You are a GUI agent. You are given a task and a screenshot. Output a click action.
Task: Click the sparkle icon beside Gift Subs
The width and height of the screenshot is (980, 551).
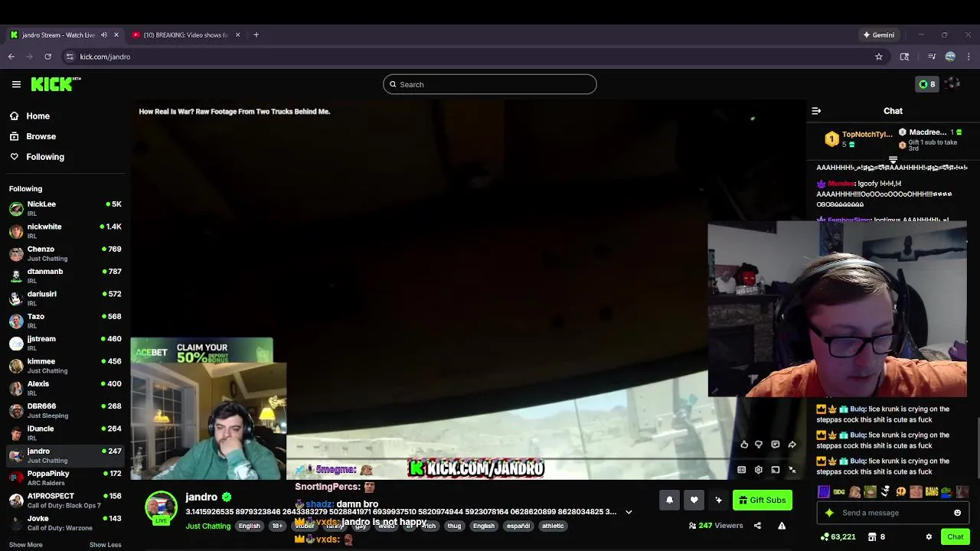tap(718, 500)
